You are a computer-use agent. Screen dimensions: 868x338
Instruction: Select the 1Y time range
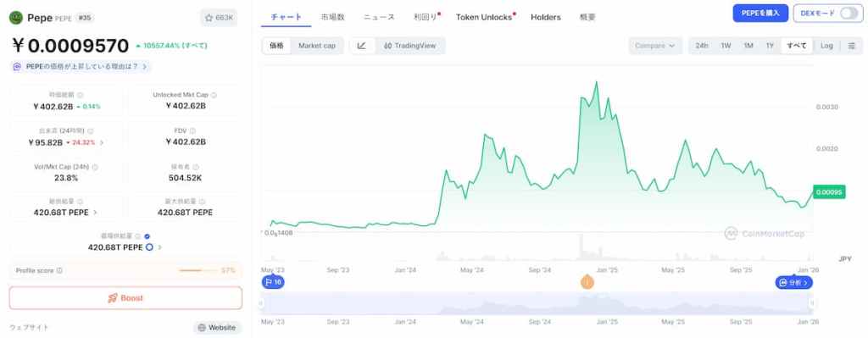click(770, 46)
